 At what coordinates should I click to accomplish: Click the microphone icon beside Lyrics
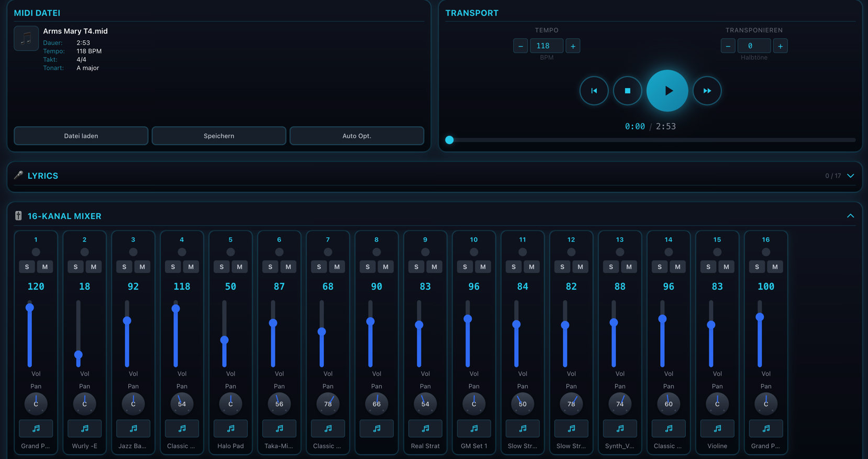pyautogui.click(x=18, y=176)
